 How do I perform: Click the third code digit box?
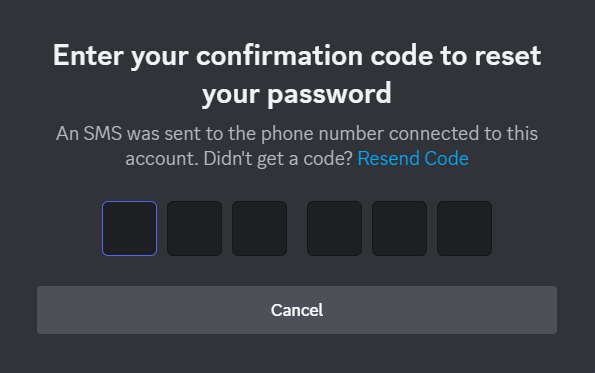pos(259,228)
